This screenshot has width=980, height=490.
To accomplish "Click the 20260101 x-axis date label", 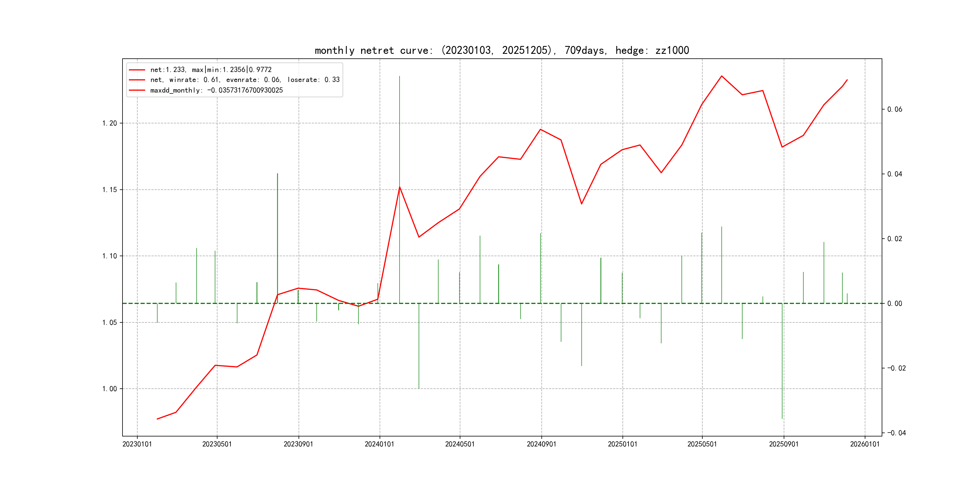I will 865,444.
